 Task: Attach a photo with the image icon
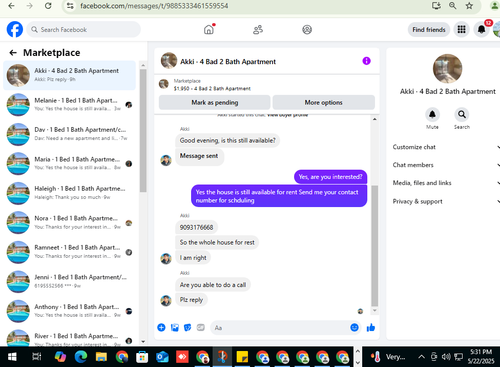pyautogui.click(x=175, y=328)
